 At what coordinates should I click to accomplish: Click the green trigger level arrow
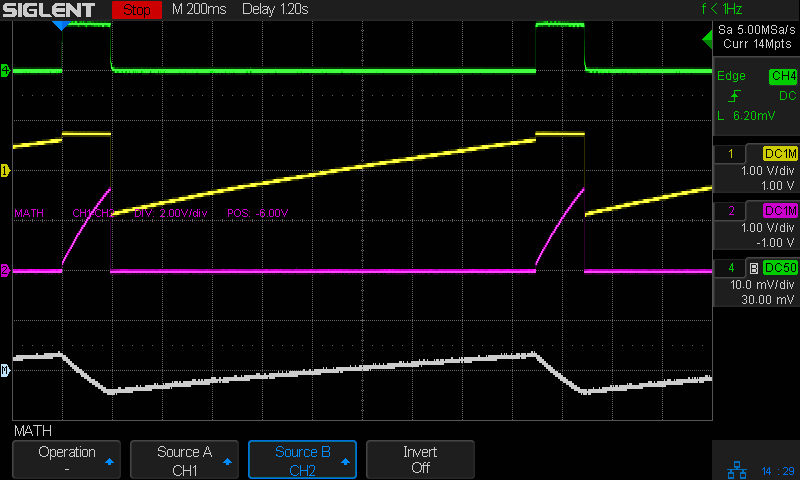(x=707, y=38)
